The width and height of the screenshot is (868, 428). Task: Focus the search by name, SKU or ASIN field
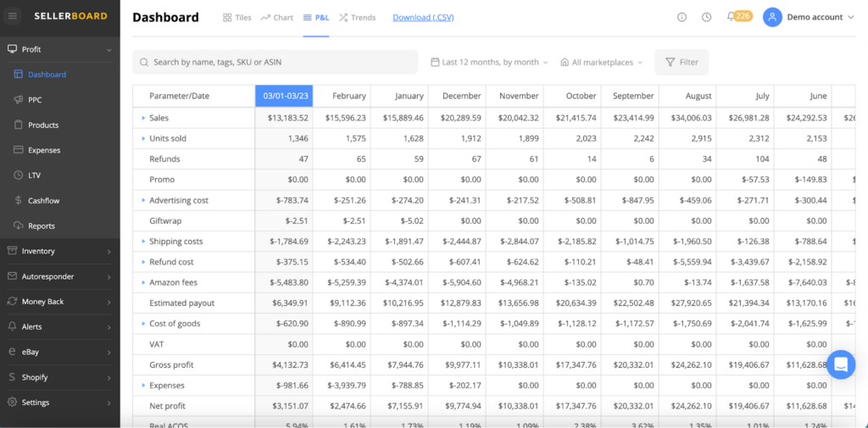tap(275, 62)
